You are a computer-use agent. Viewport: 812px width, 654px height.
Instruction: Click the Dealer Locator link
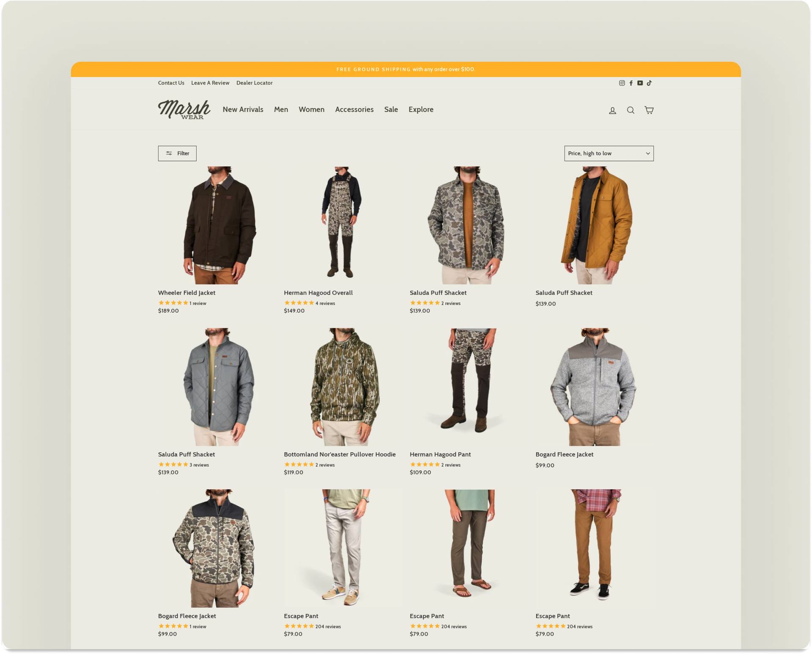pyautogui.click(x=255, y=83)
